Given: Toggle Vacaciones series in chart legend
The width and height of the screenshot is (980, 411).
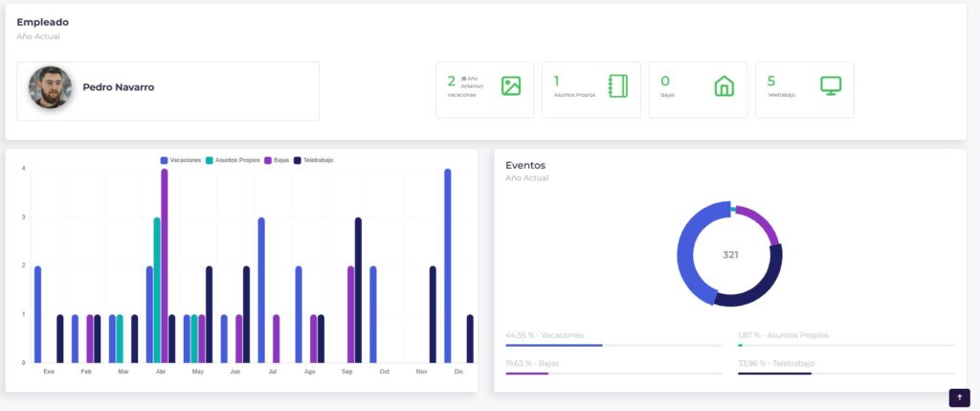Looking at the screenshot, I should point(181,160).
